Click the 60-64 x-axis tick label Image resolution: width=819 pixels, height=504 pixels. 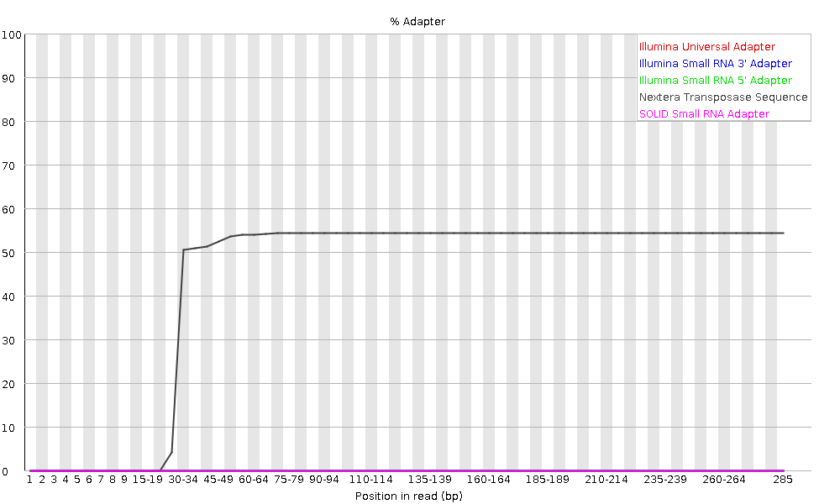254,480
